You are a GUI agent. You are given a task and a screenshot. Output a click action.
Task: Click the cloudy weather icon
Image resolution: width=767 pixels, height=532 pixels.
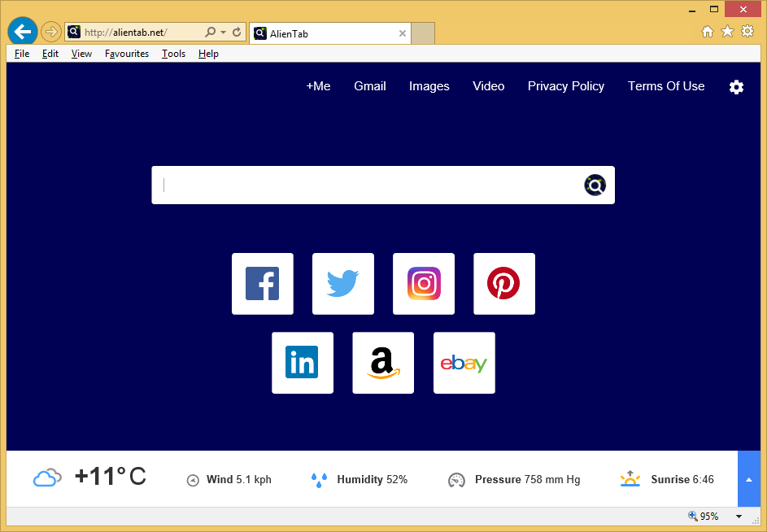coord(47,477)
